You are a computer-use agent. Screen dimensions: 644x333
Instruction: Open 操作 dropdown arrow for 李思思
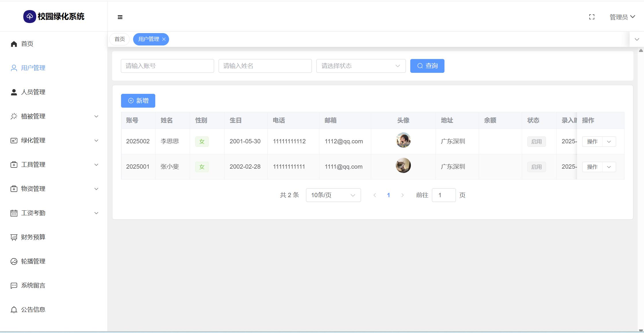(x=609, y=142)
